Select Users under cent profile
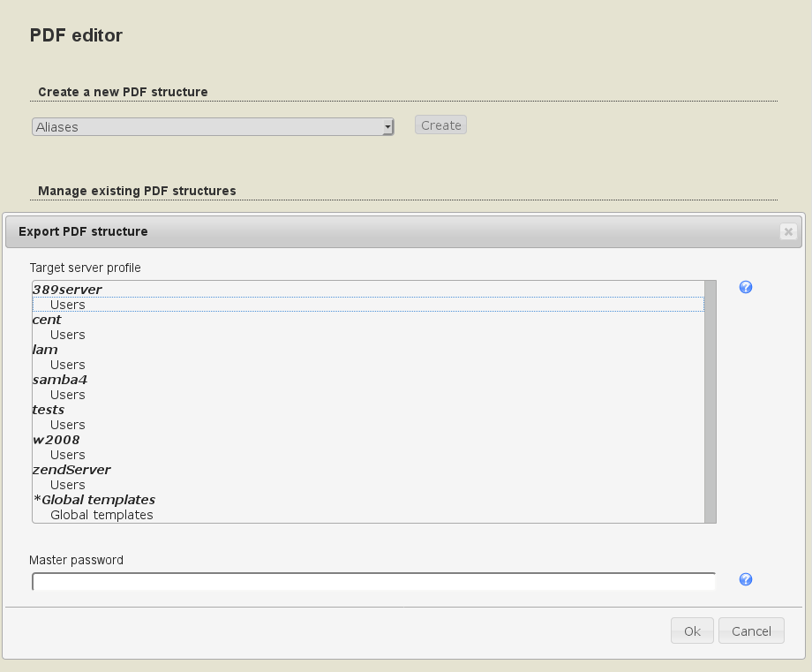Viewport: 812px width, 672px height. click(68, 335)
